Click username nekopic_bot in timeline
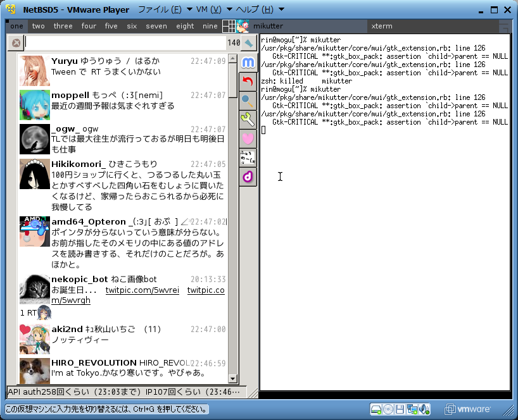Viewport: 518px width, 420px height. tap(80, 280)
